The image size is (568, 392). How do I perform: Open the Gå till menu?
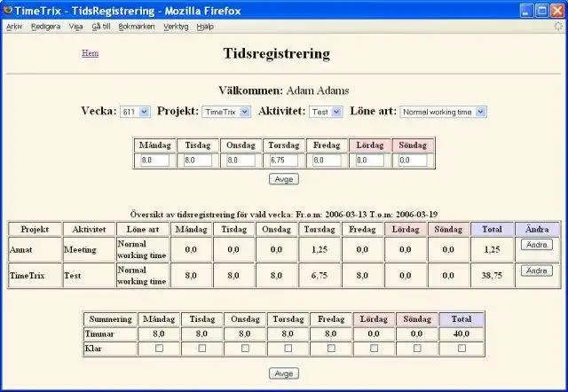(x=101, y=27)
